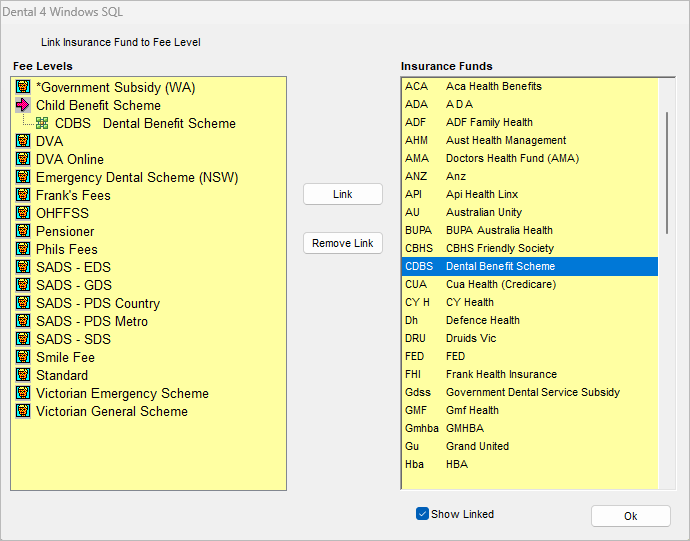Image resolution: width=690 pixels, height=541 pixels.
Task: Select the HBA fund
Action: [530, 464]
